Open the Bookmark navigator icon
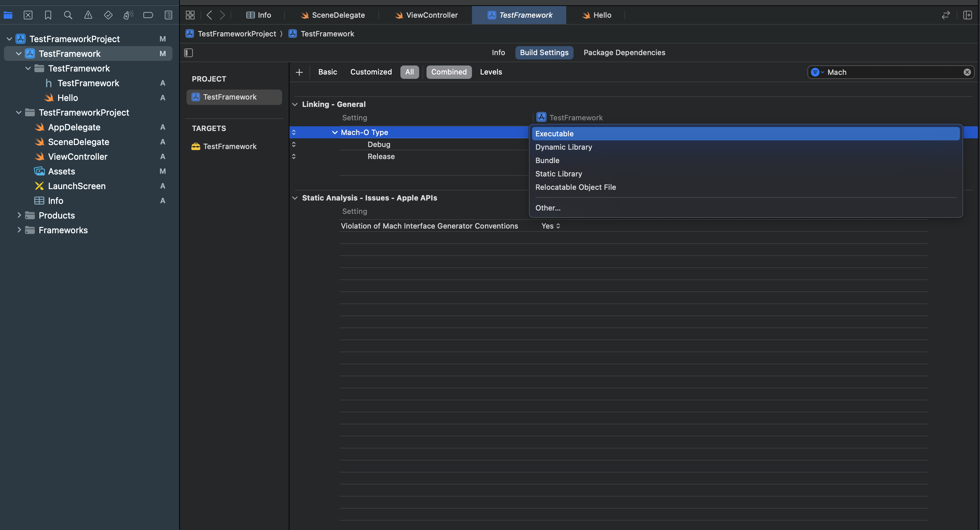 pyautogui.click(x=48, y=15)
